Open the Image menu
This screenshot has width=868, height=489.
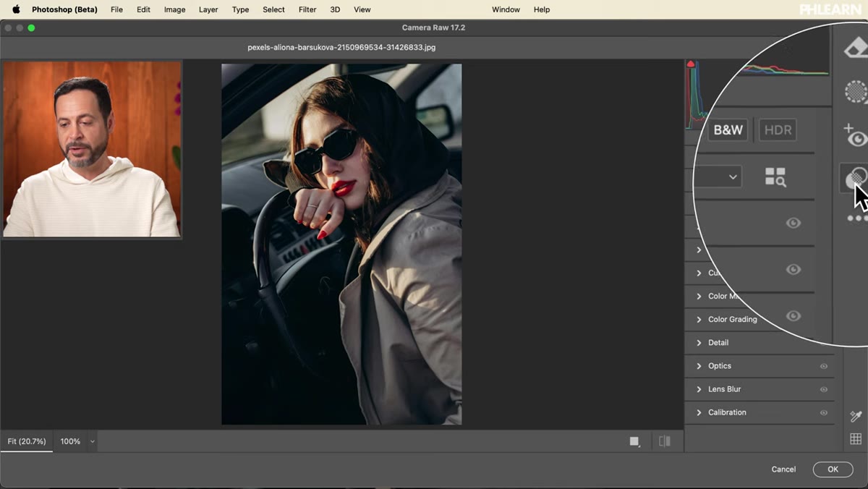tap(174, 9)
